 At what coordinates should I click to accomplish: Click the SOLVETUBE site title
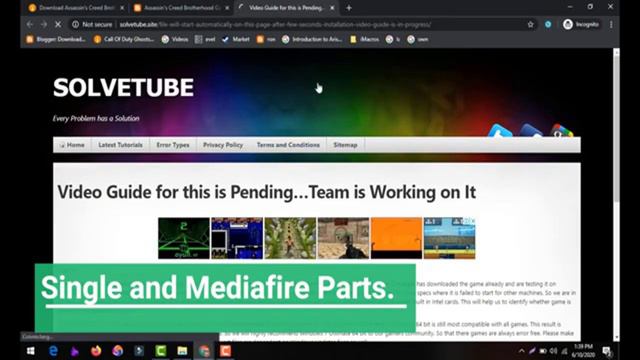click(x=123, y=87)
